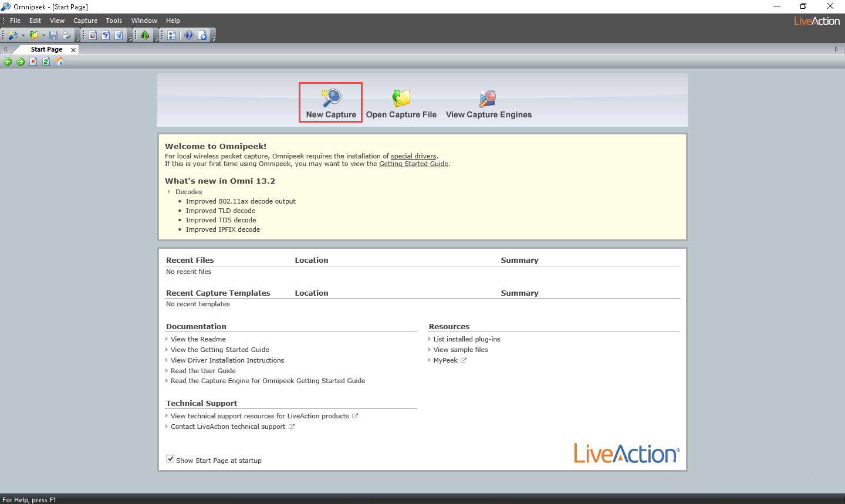Click Contact LiveAction technical support

[232, 427]
